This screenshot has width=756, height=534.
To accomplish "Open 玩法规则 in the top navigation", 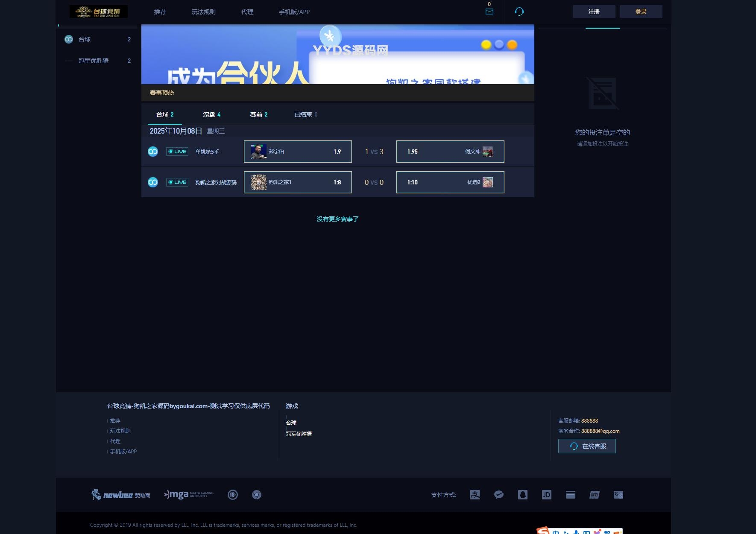I will 203,12.
